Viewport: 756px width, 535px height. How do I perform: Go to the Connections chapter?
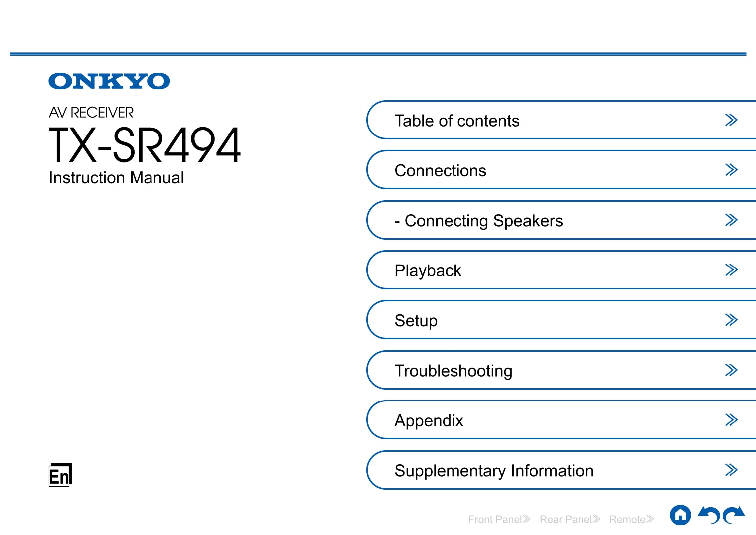pos(440,171)
